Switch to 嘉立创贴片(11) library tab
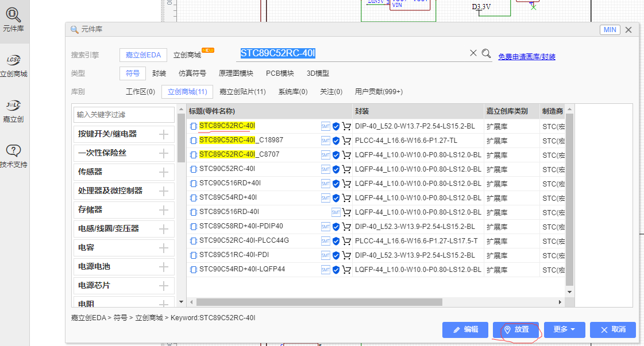 (242, 92)
